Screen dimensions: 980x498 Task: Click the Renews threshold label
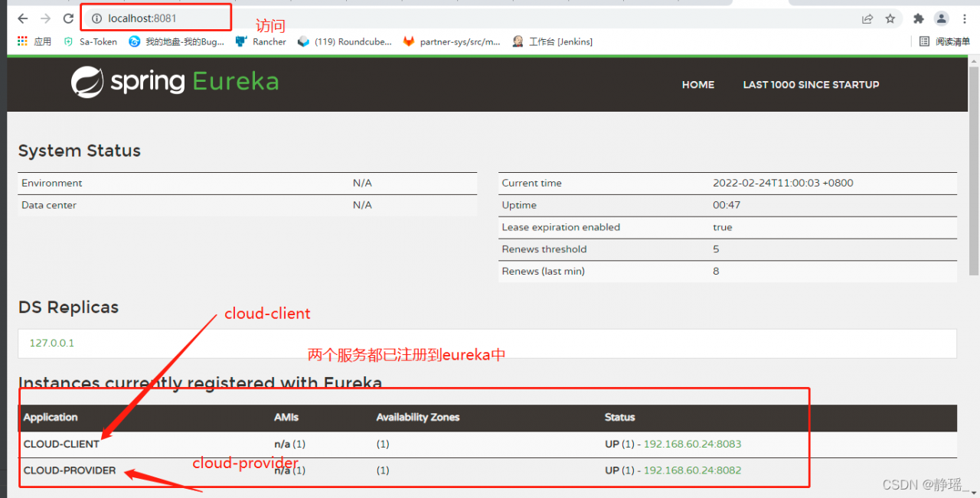(x=544, y=249)
